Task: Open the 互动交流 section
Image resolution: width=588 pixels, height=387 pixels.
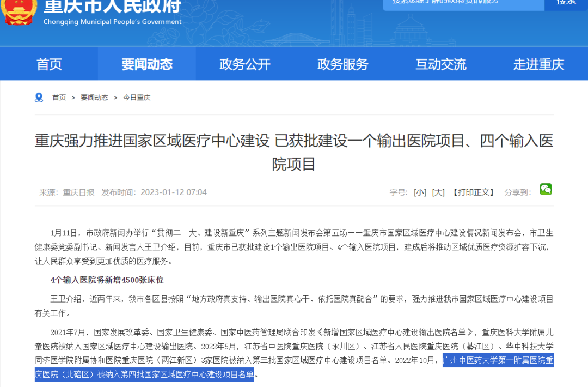Action: 440,64
